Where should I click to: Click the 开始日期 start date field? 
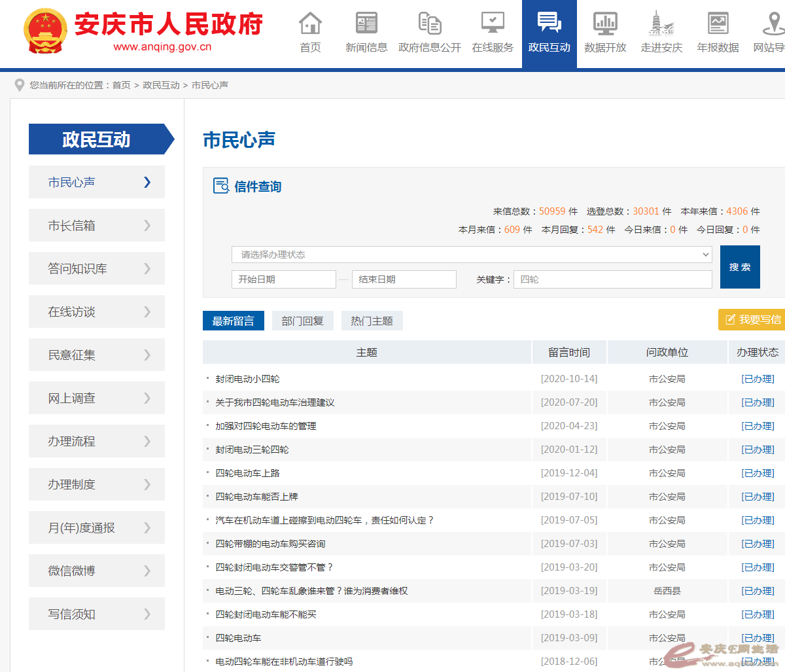(x=283, y=279)
